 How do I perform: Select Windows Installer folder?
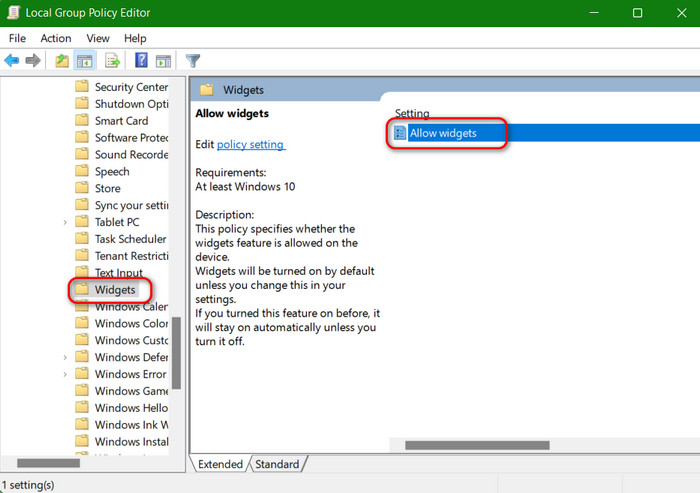(132, 442)
